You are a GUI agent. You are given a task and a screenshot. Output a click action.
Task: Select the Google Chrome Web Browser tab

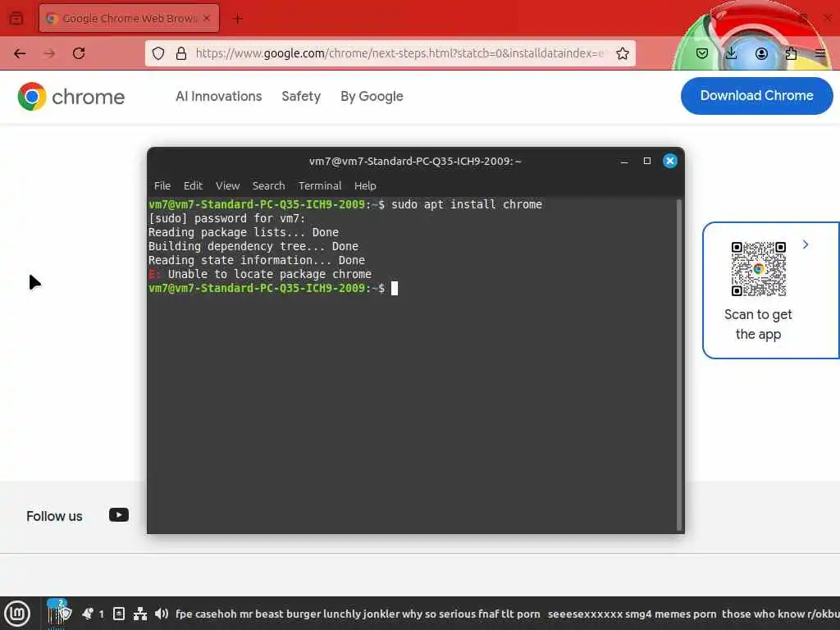click(x=129, y=18)
